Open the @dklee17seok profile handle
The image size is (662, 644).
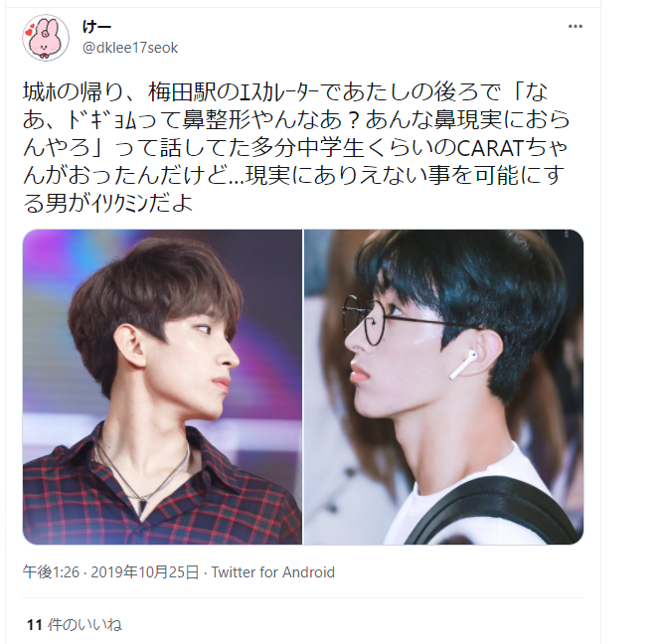(x=130, y=48)
